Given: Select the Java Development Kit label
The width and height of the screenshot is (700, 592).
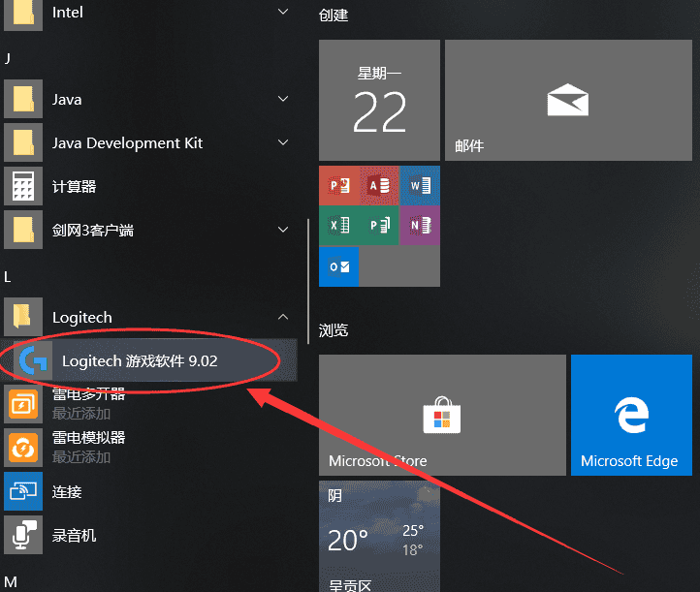Looking at the screenshot, I should click(x=127, y=142).
